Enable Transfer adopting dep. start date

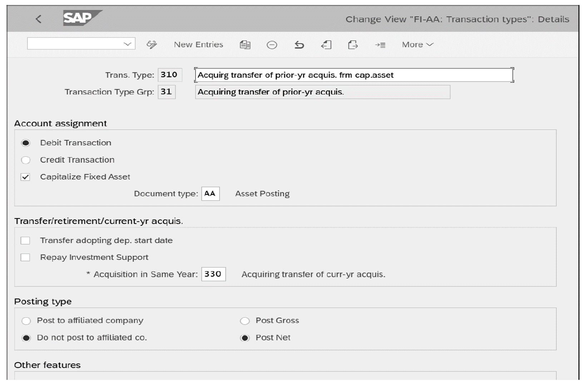pyautogui.click(x=25, y=240)
